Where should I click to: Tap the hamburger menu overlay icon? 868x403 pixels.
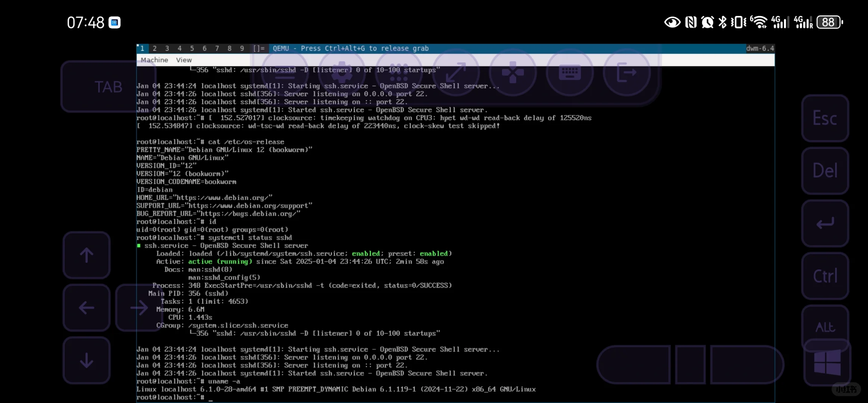coord(285,73)
